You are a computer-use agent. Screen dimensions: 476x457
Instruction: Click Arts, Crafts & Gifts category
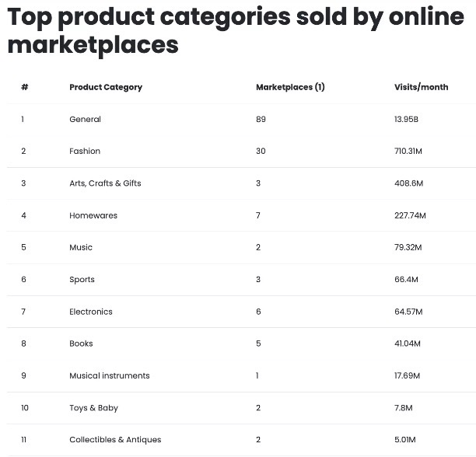click(x=105, y=183)
